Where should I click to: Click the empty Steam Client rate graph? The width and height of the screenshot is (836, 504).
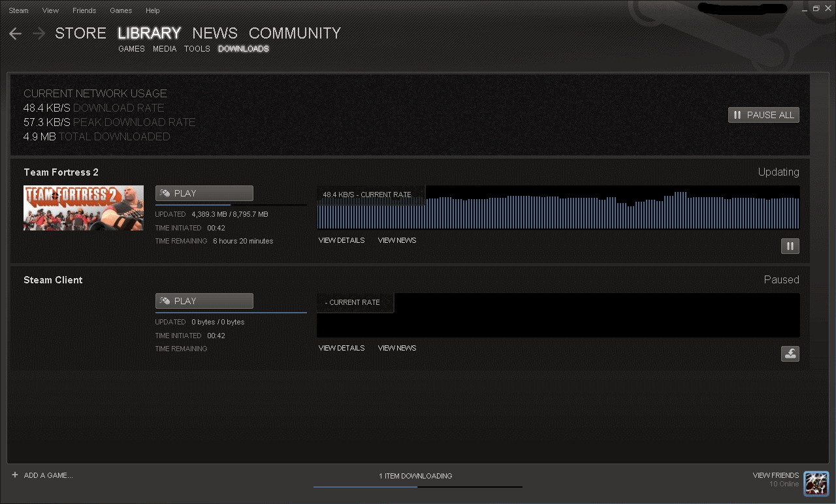coord(558,315)
